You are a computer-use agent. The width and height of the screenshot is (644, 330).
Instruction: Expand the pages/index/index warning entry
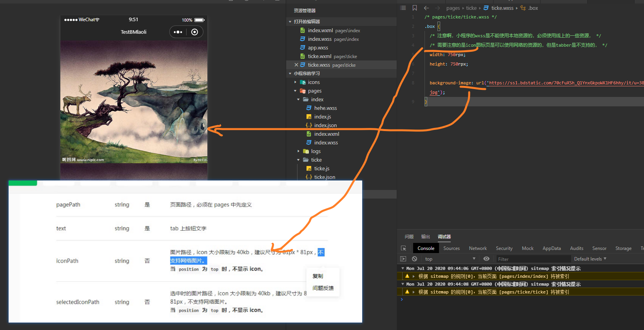click(414, 276)
